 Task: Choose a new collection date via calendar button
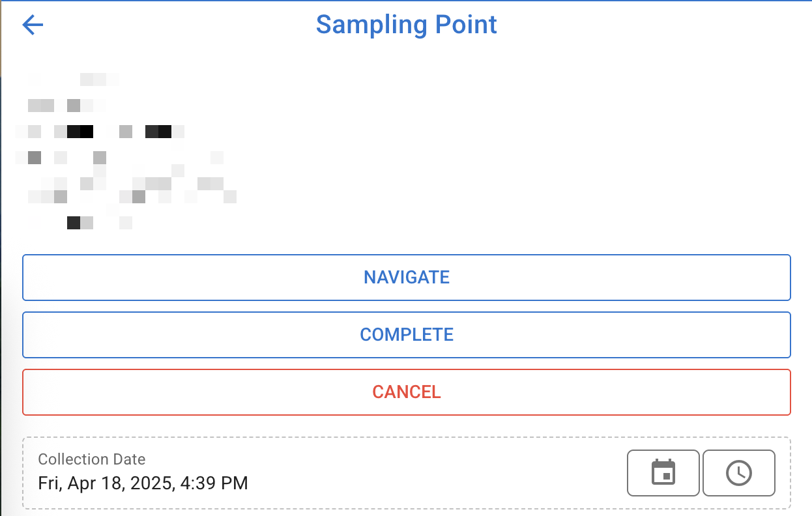point(663,473)
